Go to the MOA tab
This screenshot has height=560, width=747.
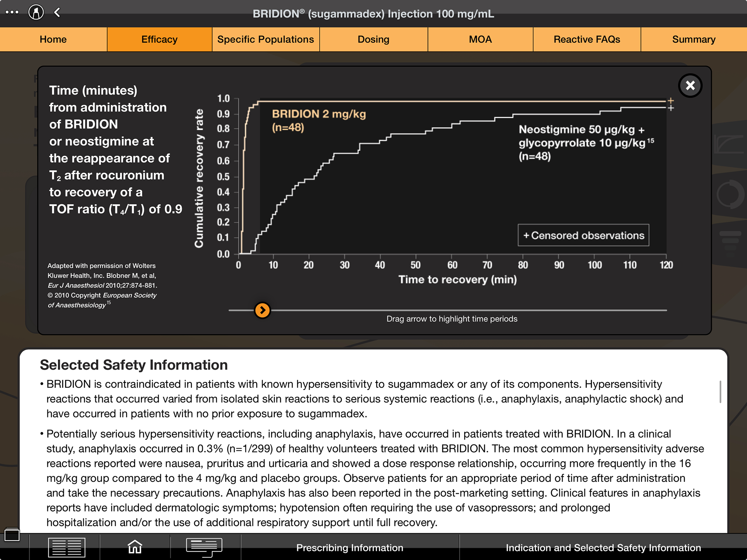click(480, 39)
